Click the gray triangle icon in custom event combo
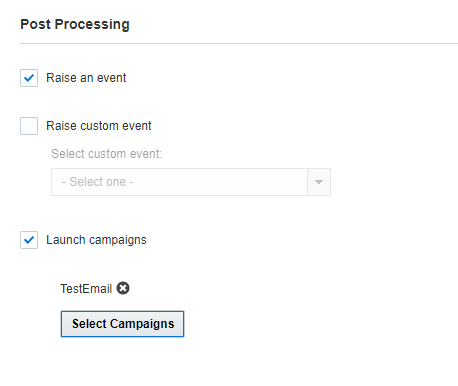Screen dimensions: 458x386 319,182
